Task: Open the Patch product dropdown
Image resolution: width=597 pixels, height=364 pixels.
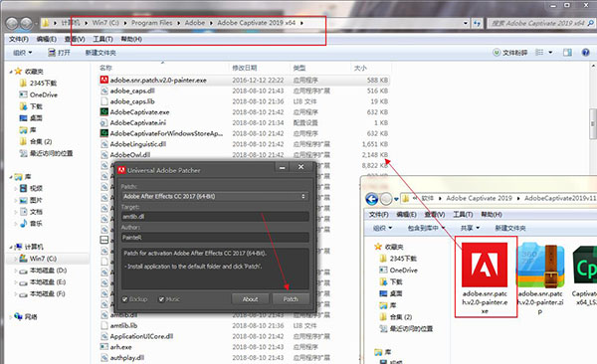Action: 215,196
